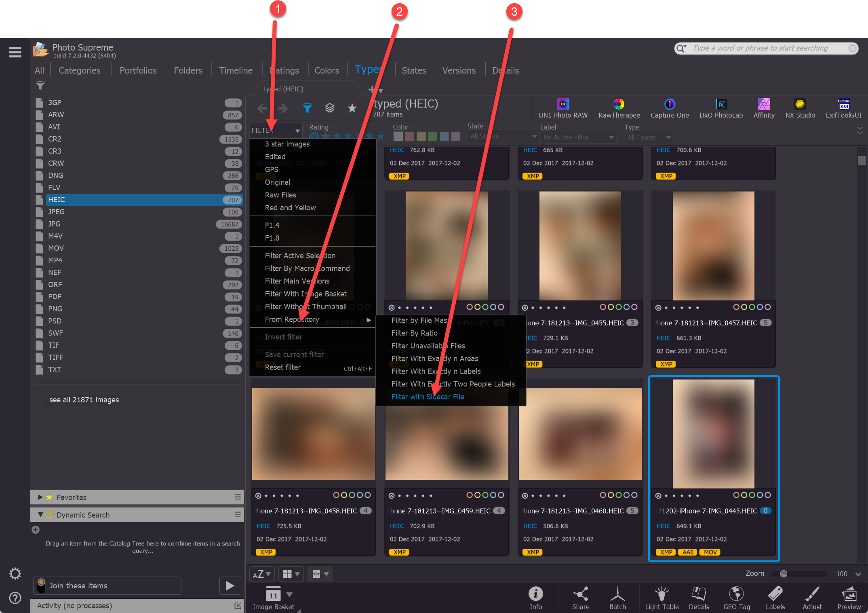Viewport: 868px width, 613px height.
Task: Set green color label on IMG_0455.HEIC
Action: pyautogui.click(x=619, y=307)
